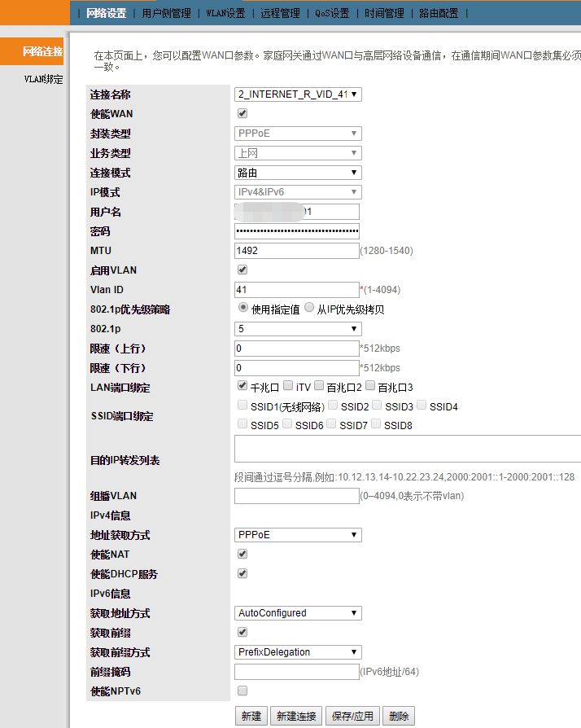This screenshot has width=581, height=728.
Task: Enable the 使能NPTv6 checkbox
Action: pos(242,691)
